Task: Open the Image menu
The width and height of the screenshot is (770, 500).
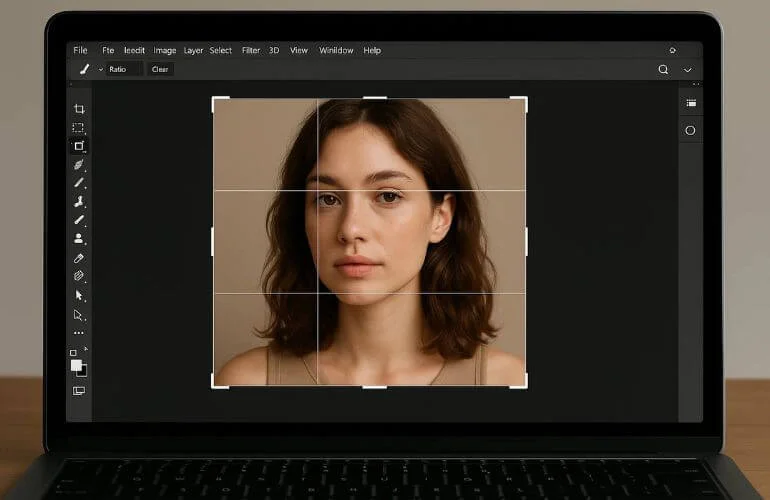Action: tap(165, 50)
